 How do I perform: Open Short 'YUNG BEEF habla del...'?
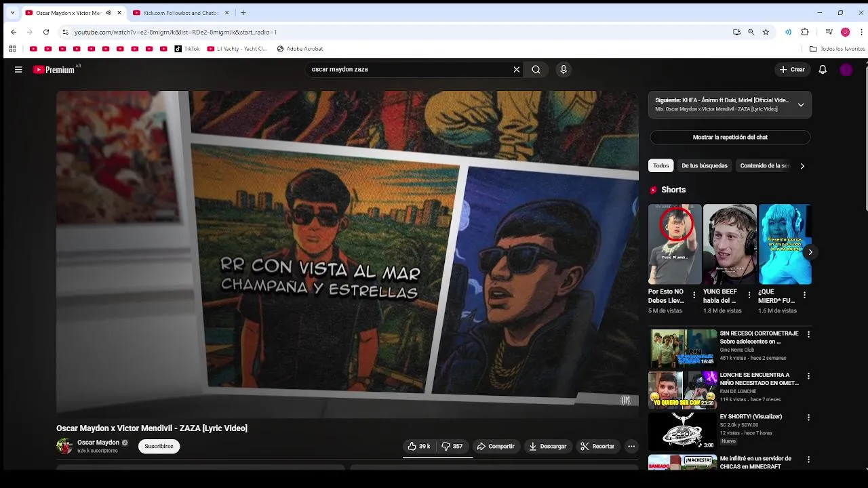(730, 244)
